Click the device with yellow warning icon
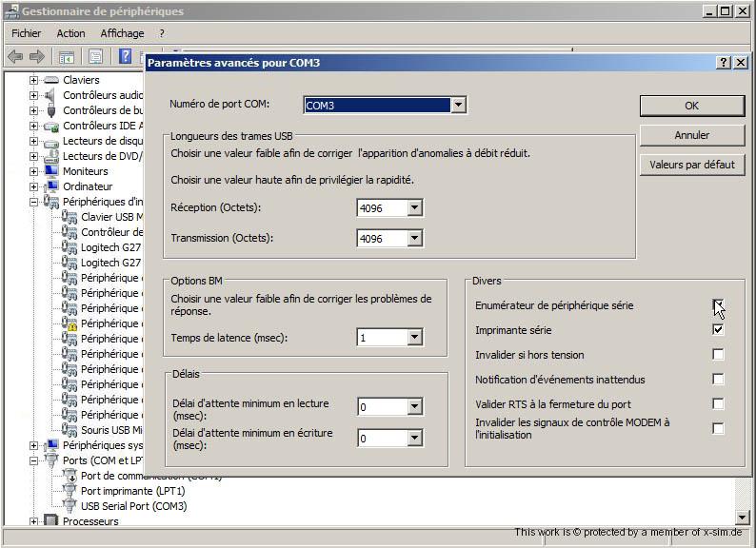 click(70, 323)
